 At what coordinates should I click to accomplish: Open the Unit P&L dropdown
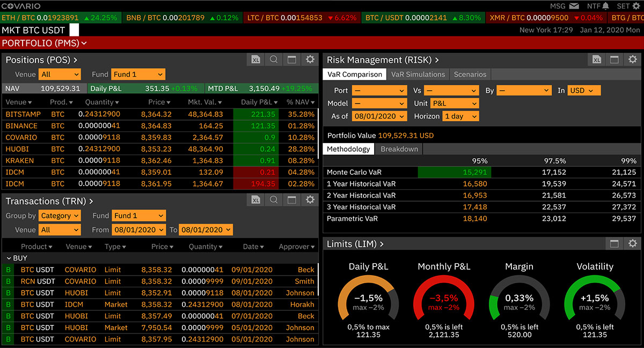pos(454,103)
